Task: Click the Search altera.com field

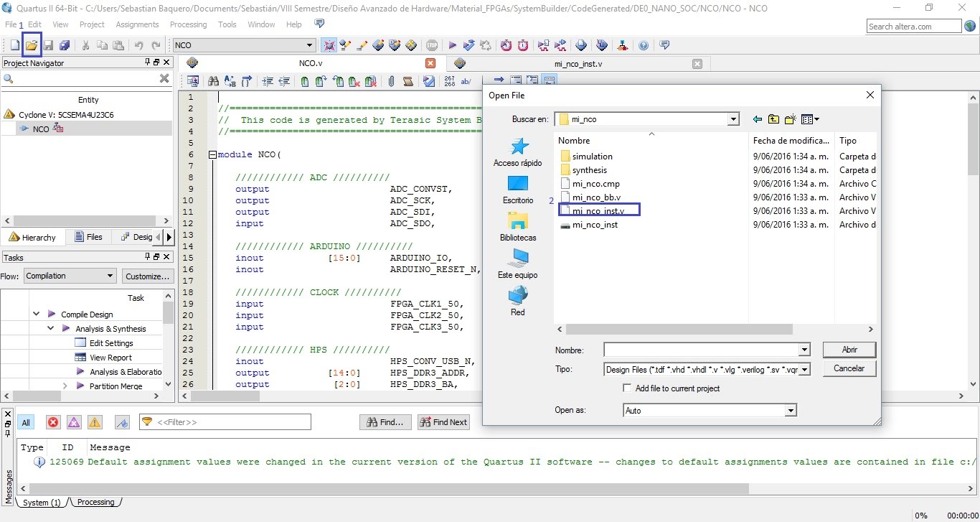Action: 913,26
